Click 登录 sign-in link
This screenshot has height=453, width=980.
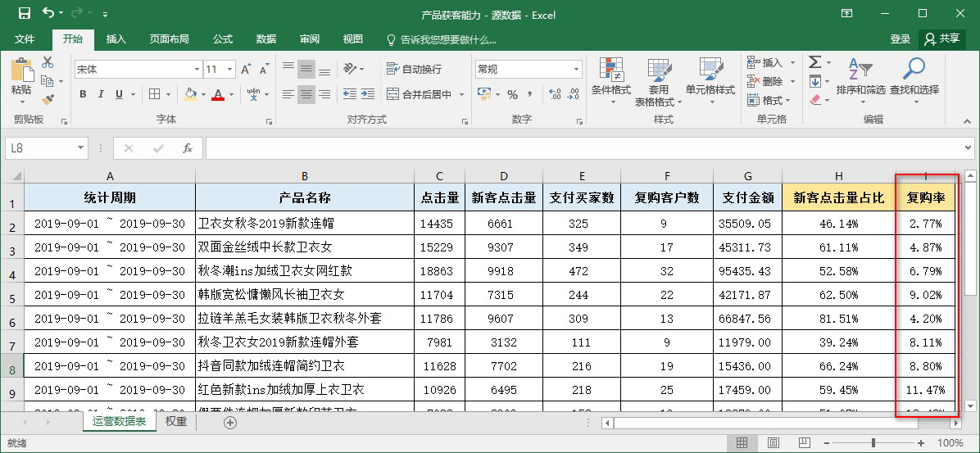(901, 39)
